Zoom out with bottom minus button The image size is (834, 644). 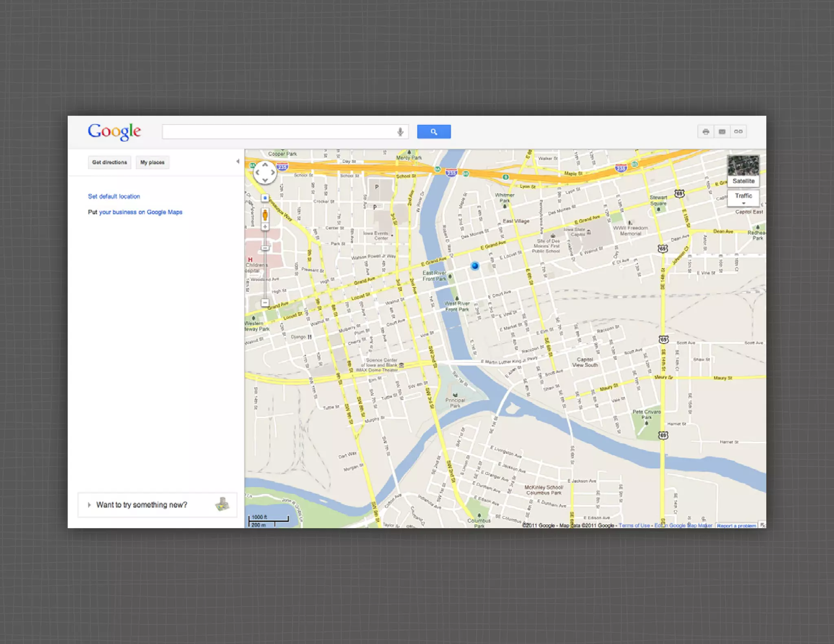(265, 302)
